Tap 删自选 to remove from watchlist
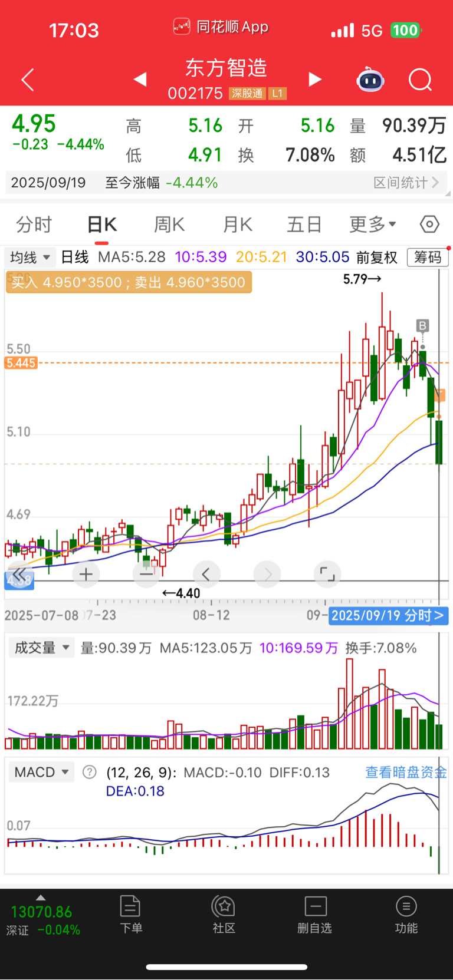 pos(315,915)
